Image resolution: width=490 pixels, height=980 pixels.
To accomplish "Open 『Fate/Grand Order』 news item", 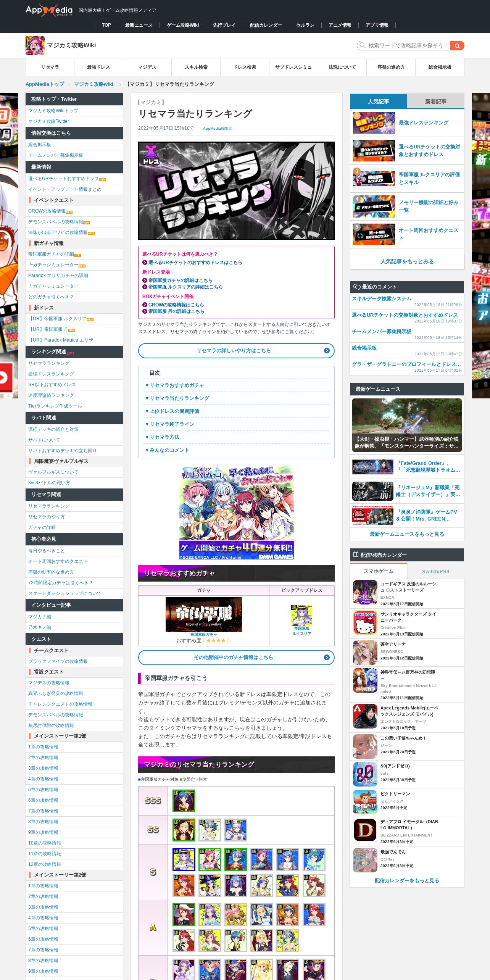I will [407, 467].
